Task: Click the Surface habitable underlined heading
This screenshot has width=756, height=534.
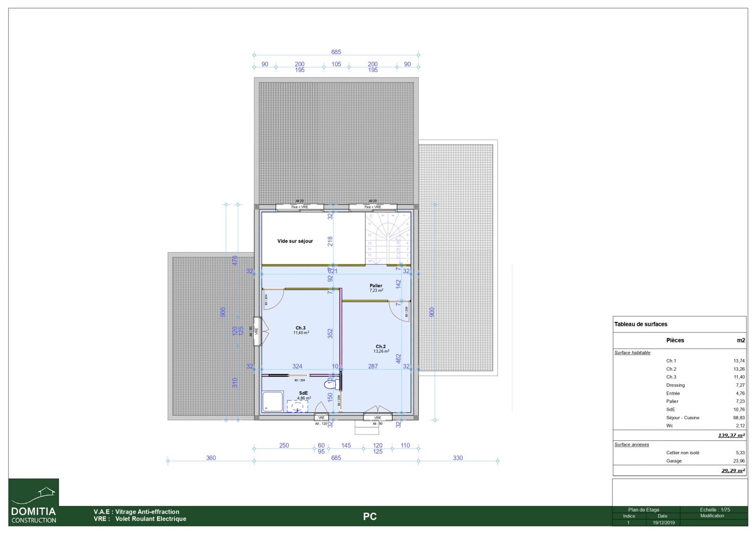Action: [x=632, y=353]
